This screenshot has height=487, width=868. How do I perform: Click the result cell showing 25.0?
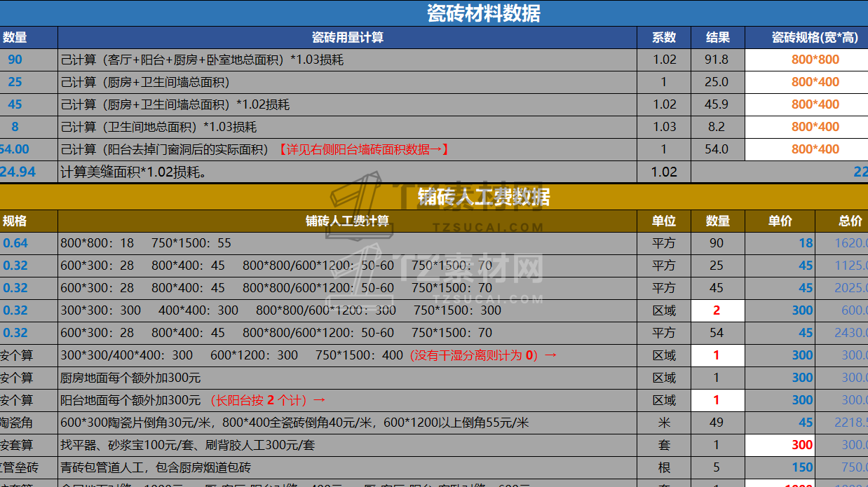717,82
